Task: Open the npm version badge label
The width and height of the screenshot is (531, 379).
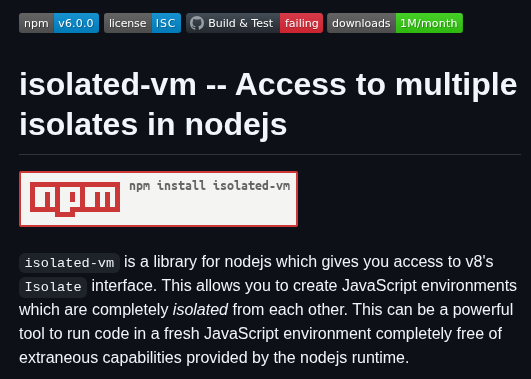Action: click(x=36, y=23)
